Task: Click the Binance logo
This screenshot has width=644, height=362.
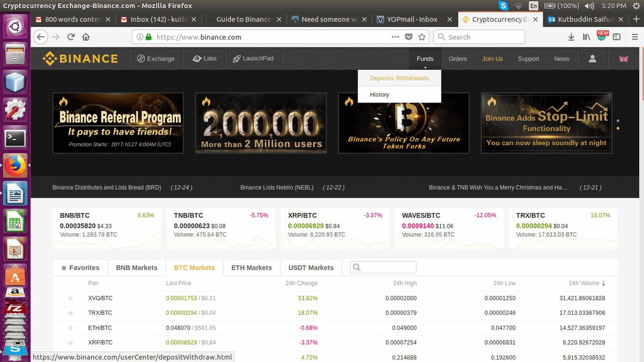Action: [80, 59]
